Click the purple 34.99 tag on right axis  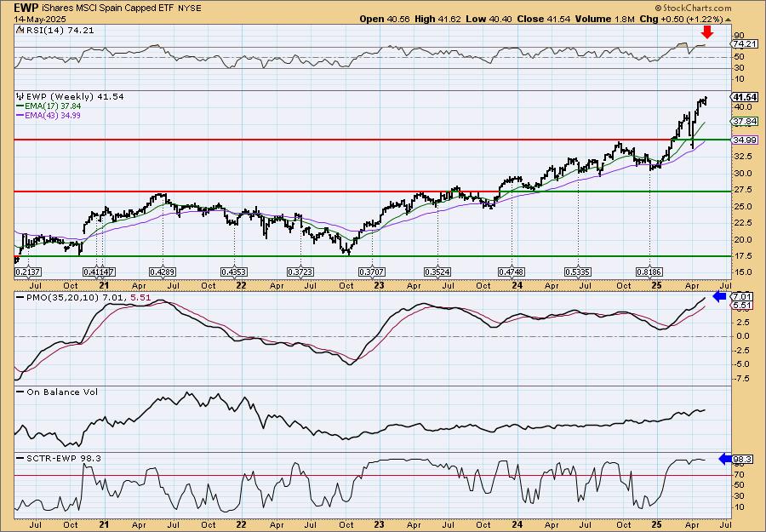pos(746,140)
